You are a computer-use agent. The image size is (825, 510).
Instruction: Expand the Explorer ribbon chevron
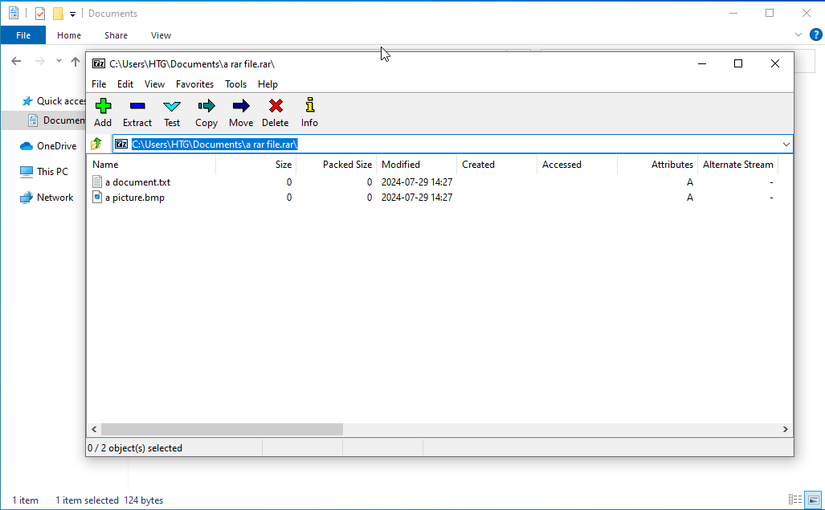[x=798, y=35]
